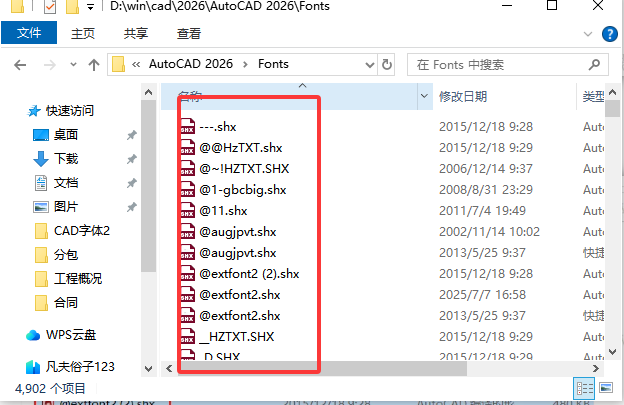Expand the ribbon with chevron arrow

(x=588, y=34)
